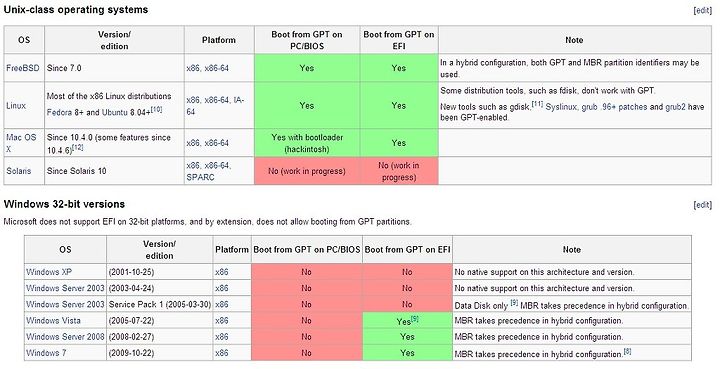
Task: Edit the Windows 32-bit versions section
Action: tap(703, 205)
